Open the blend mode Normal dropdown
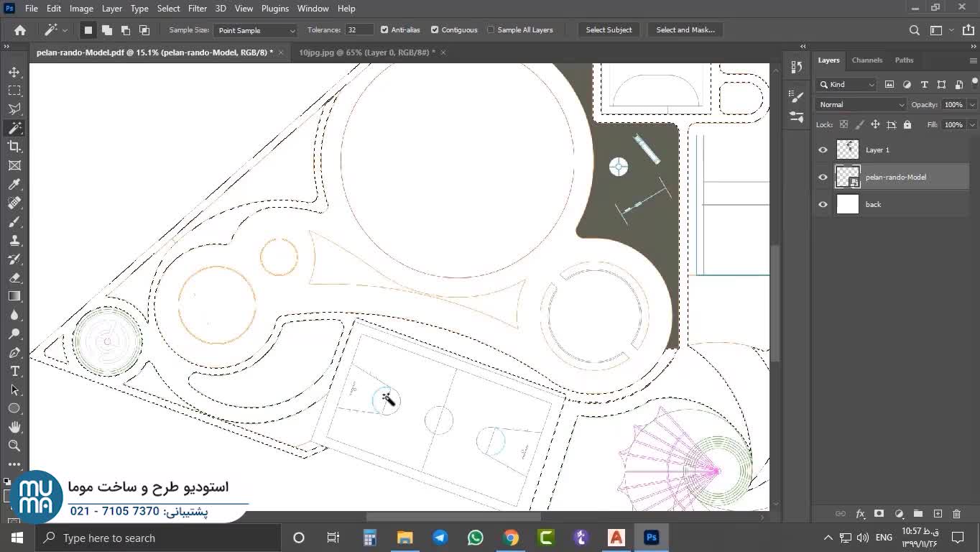This screenshot has width=980, height=552. (861, 105)
